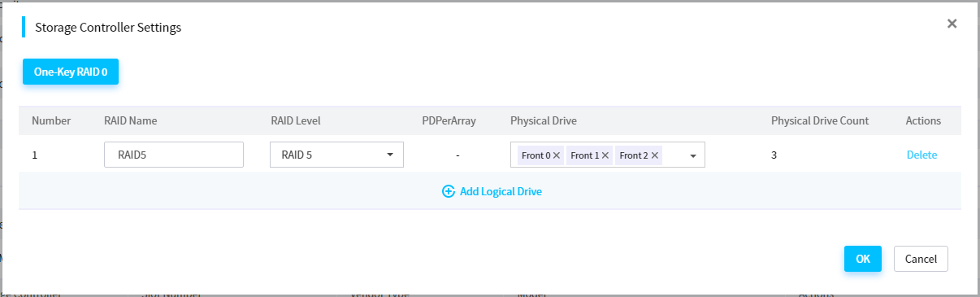
Task: Click the physical drive count value 3
Action: click(774, 155)
